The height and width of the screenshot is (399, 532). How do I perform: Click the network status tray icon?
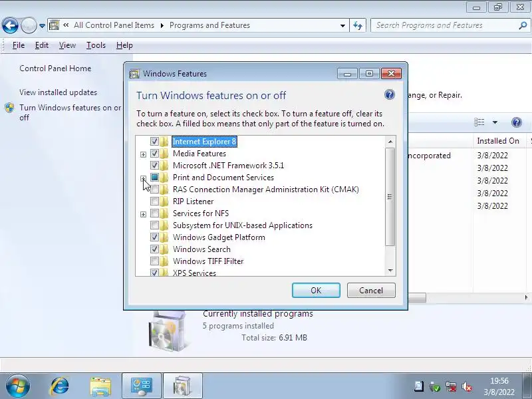coord(451,386)
